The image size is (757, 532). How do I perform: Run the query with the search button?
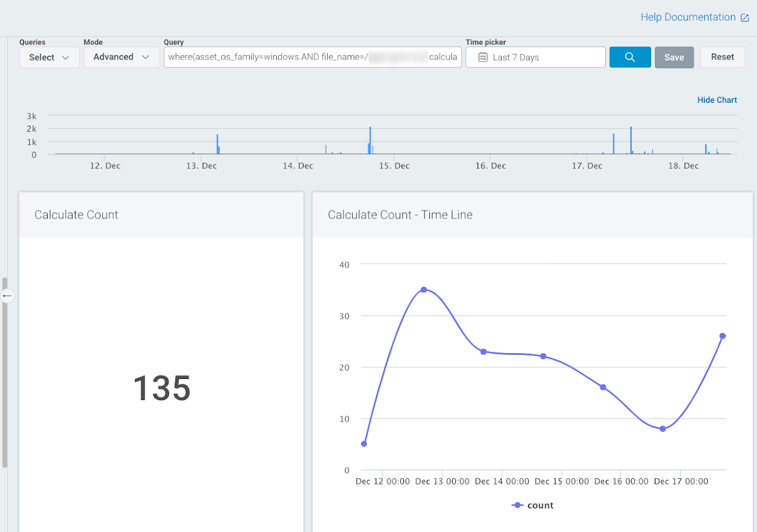tap(630, 57)
